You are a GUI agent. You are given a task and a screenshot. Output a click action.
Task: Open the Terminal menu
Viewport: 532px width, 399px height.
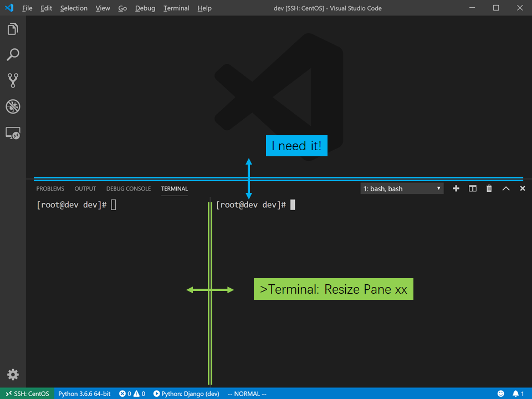click(176, 8)
